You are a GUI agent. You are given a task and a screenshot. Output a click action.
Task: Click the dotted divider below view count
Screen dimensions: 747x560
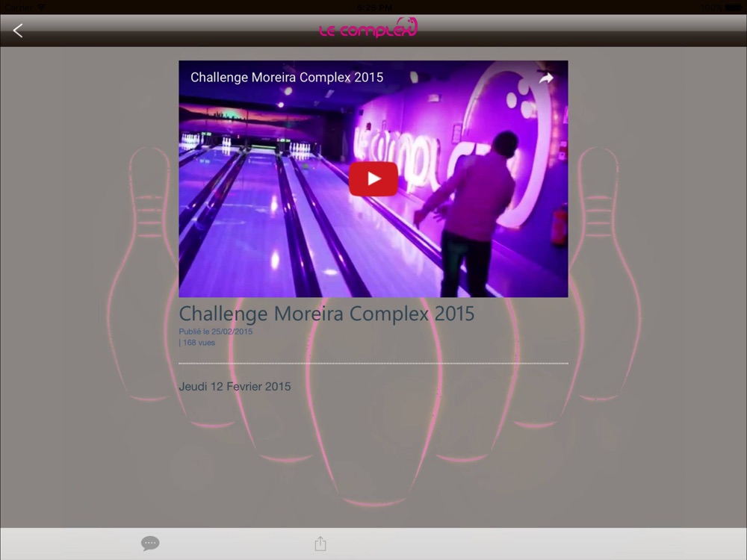tap(373, 364)
